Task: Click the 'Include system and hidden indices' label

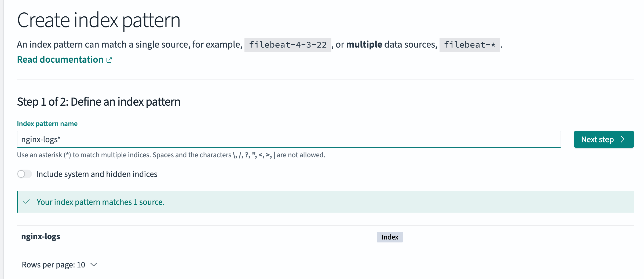Action: pos(97,174)
